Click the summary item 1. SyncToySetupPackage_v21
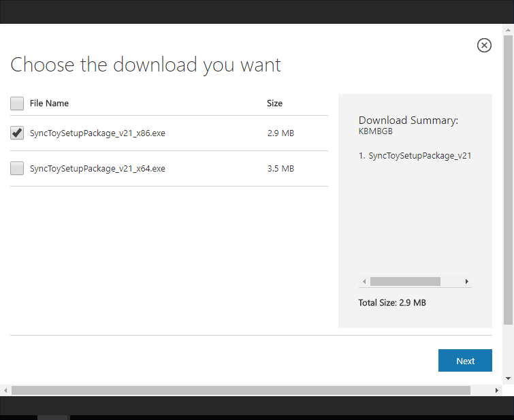The height and width of the screenshot is (420, 514). coord(415,156)
